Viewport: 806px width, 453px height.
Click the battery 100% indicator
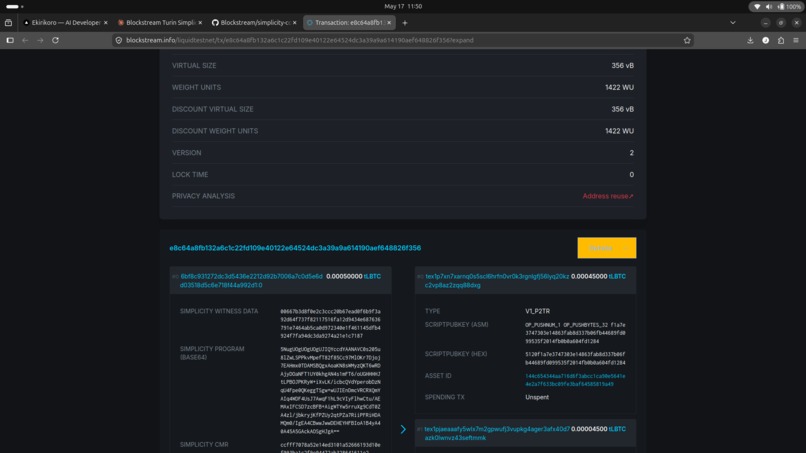[x=789, y=7]
